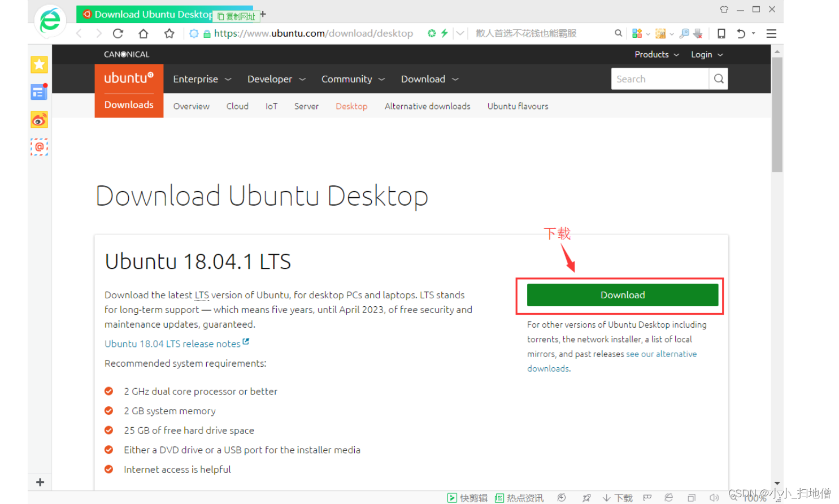Click the 360 browser logo icon
The width and height of the screenshot is (839, 504).
coord(50,21)
